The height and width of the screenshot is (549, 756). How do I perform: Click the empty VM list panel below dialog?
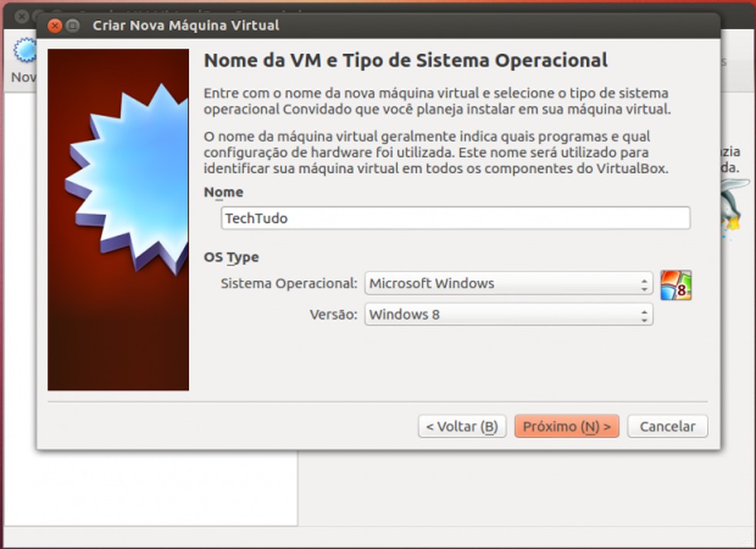tap(151, 487)
